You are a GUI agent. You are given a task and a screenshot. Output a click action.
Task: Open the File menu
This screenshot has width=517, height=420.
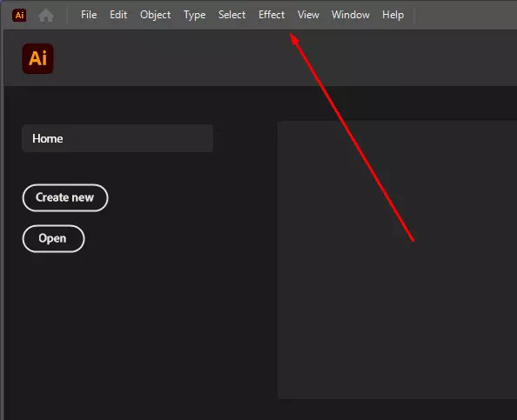click(89, 15)
